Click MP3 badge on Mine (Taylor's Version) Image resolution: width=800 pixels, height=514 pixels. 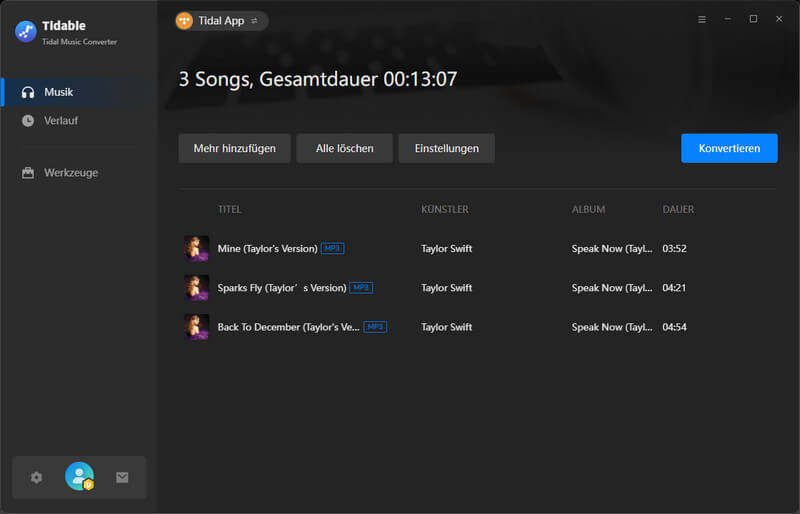(x=332, y=249)
